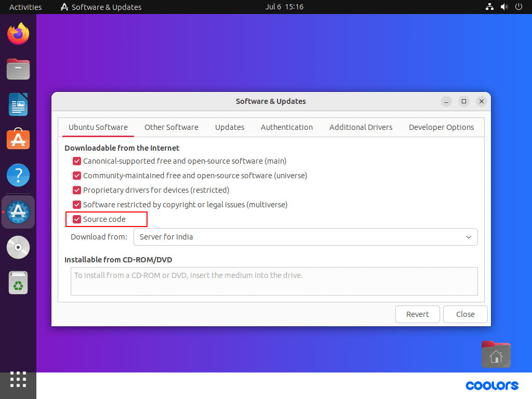The height and width of the screenshot is (399, 532).
Task: Open Software & Updates app menu in top bar
Action: (x=101, y=7)
